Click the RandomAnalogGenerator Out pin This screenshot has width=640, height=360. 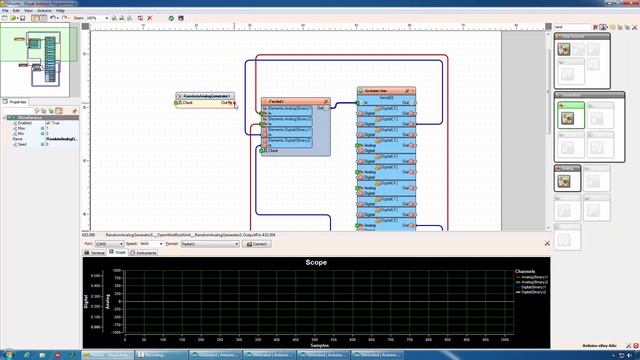[x=233, y=103]
